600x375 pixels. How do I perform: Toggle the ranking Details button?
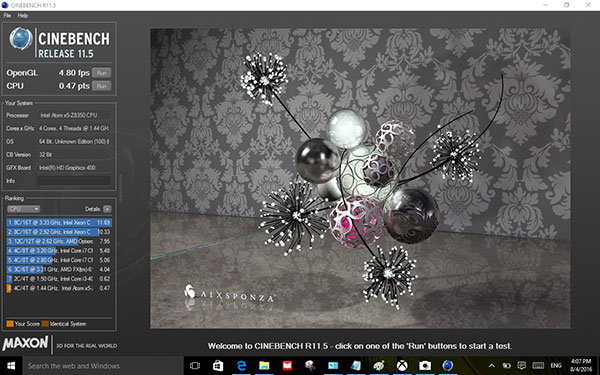pyautogui.click(x=107, y=209)
